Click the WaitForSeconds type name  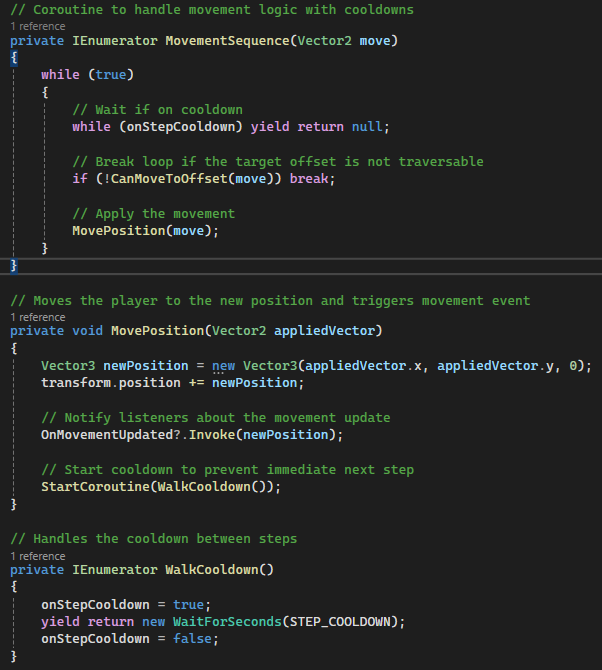pyautogui.click(x=227, y=622)
